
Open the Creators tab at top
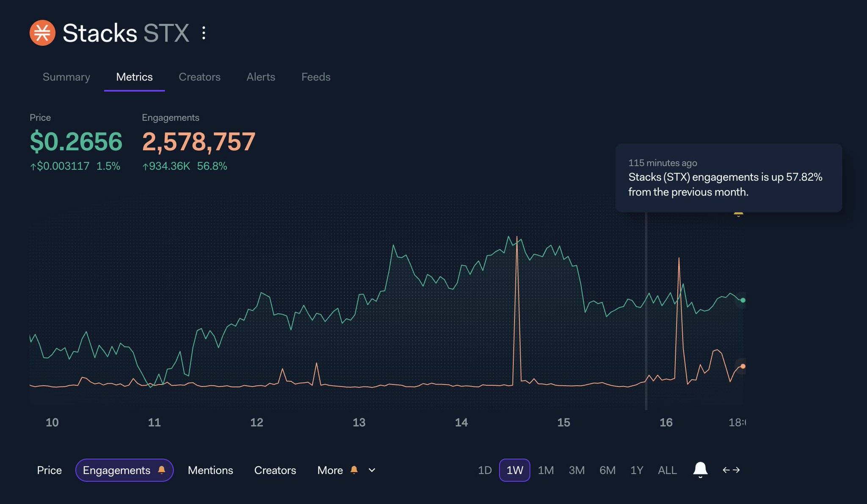pyautogui.click(x=199, y=77)
